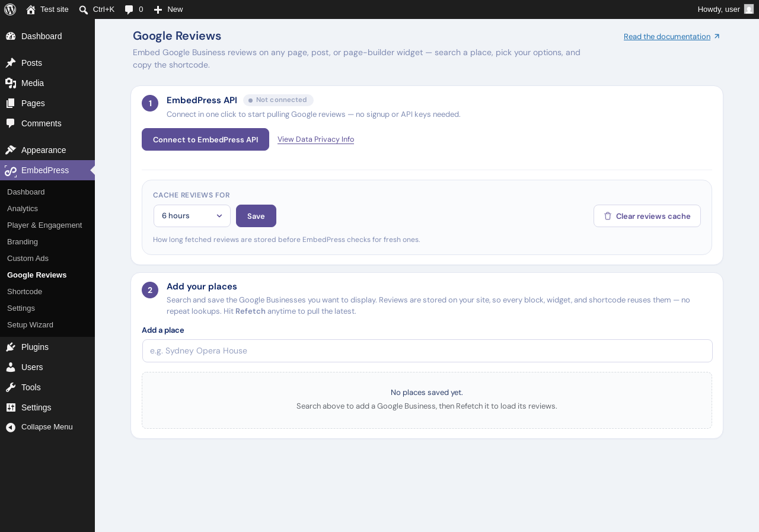Click Clear reviews cache button
Screen dimensions: 759x532
pyautogui.click(x=647, y=216)
